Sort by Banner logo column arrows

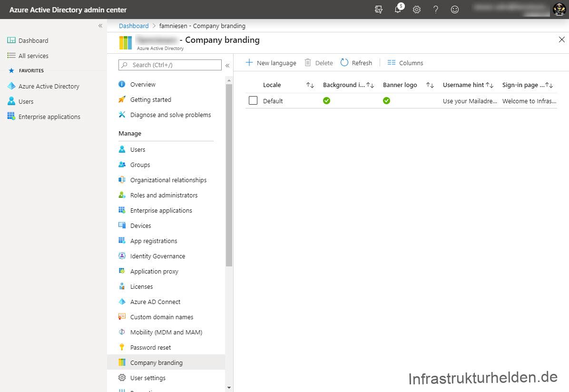pos(430,85)
